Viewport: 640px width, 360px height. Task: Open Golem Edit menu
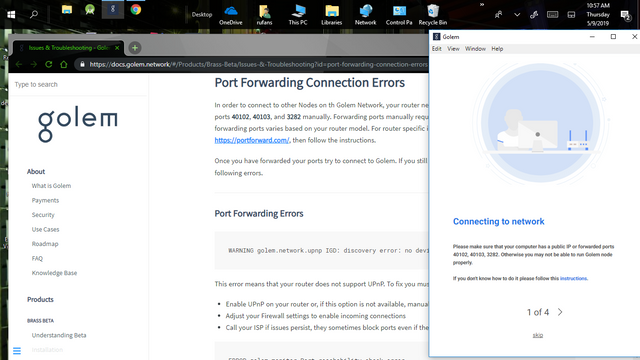click(437, 49)
